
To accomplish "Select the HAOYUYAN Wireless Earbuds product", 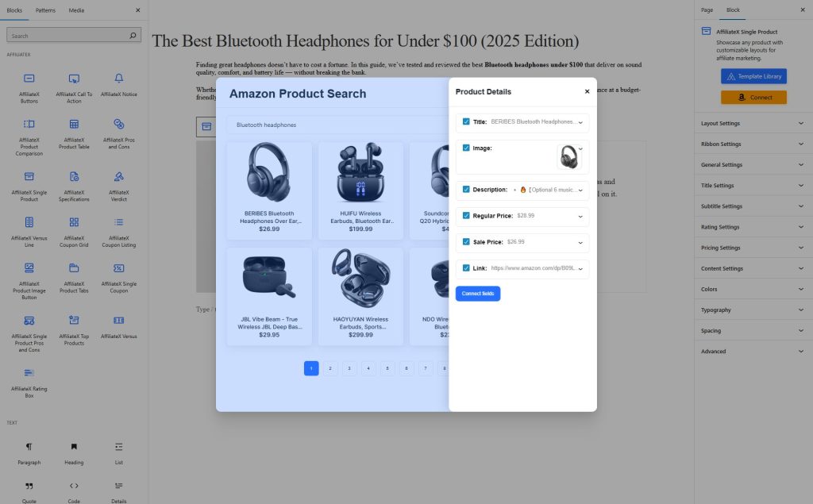I will click(360, 296).
